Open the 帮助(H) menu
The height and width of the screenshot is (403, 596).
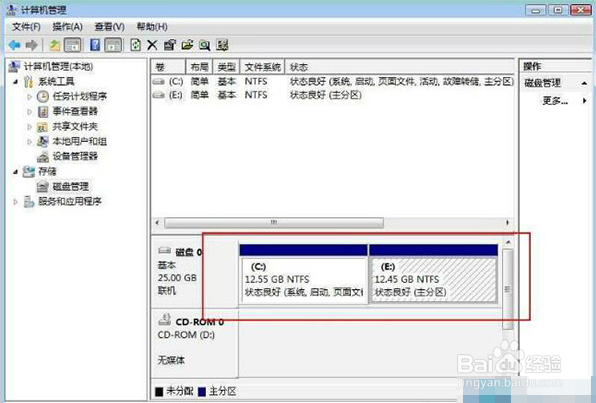[x=152, y=27]
